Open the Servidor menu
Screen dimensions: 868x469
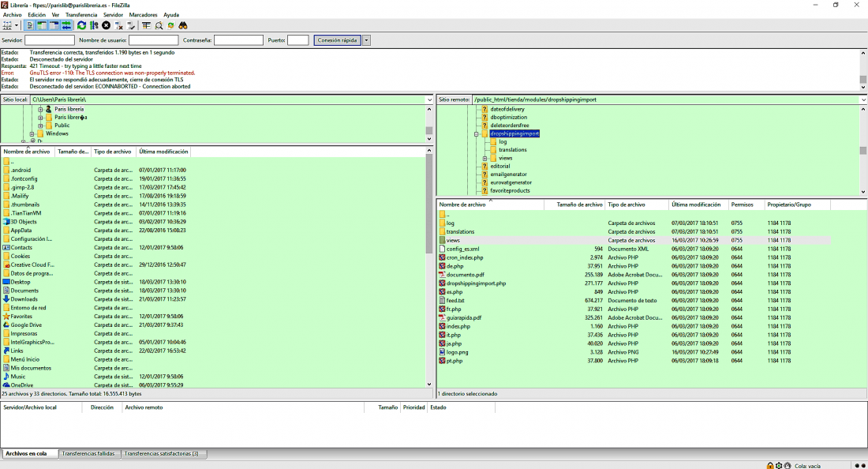[x=113, y=15]
